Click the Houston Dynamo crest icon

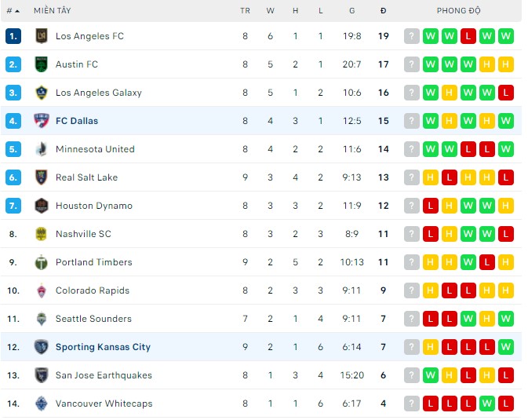pos(42,206)
